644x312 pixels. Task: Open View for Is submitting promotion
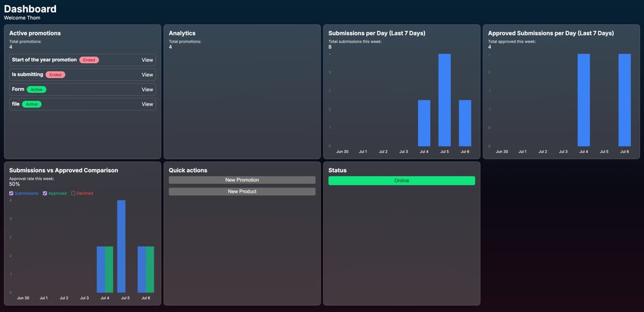147,75
